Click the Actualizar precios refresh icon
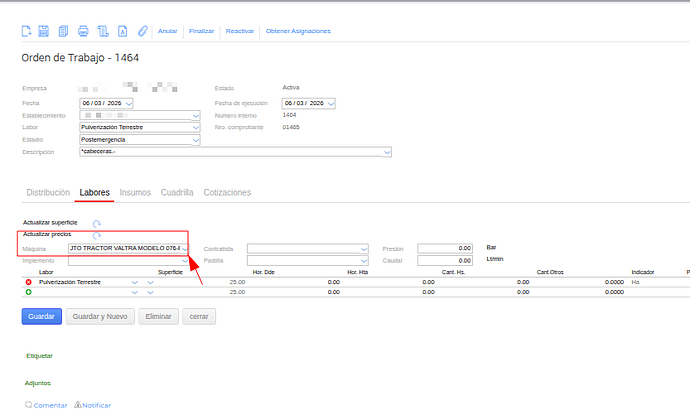The width and height of the screenshot is (690, 419). [x=97, y=235]
